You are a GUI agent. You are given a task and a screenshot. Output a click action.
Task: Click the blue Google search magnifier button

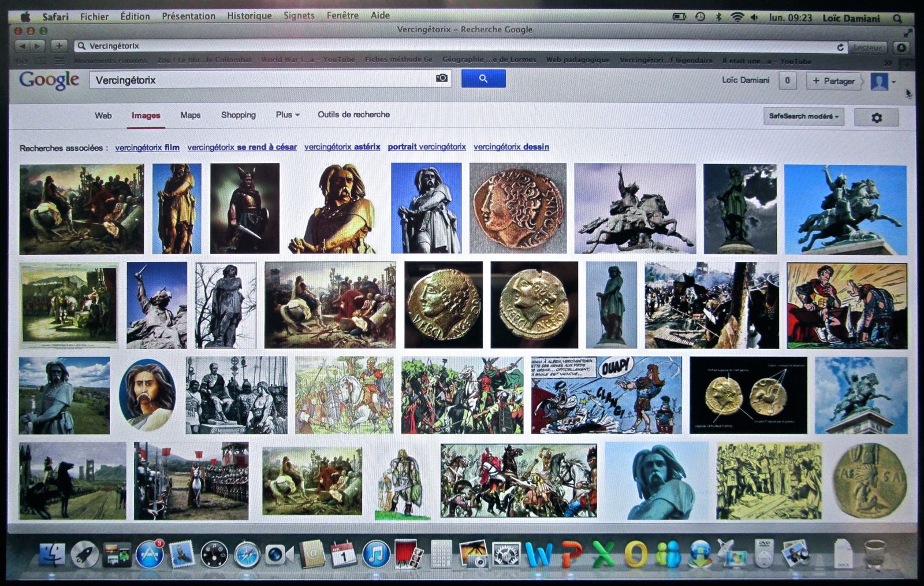coord(483,79)
